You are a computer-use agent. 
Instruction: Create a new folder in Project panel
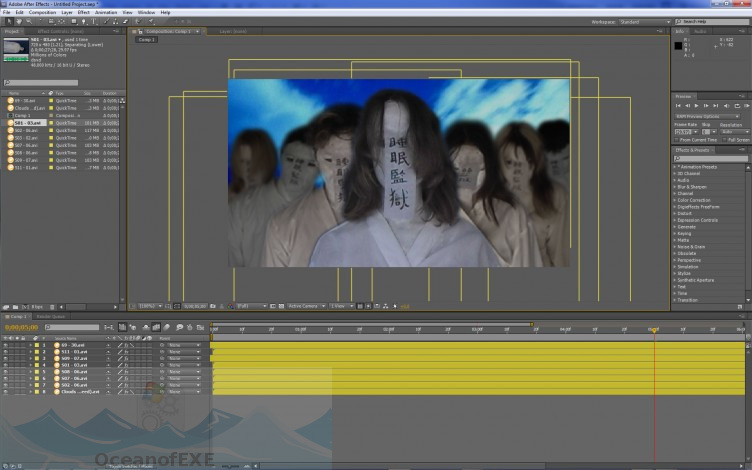(15, 307)
